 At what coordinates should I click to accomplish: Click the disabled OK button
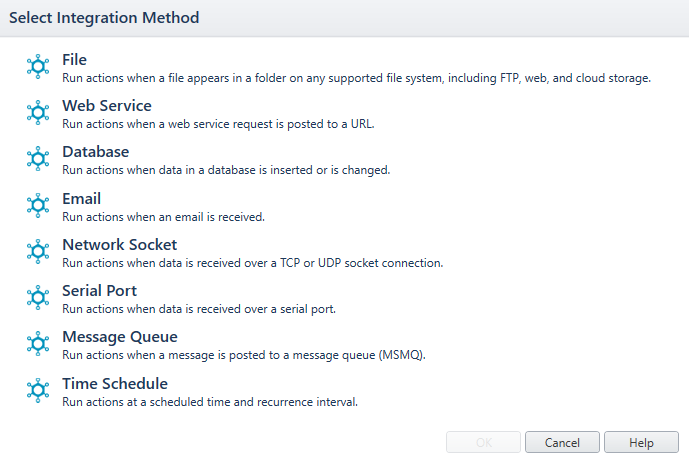(x=484, y=442)
